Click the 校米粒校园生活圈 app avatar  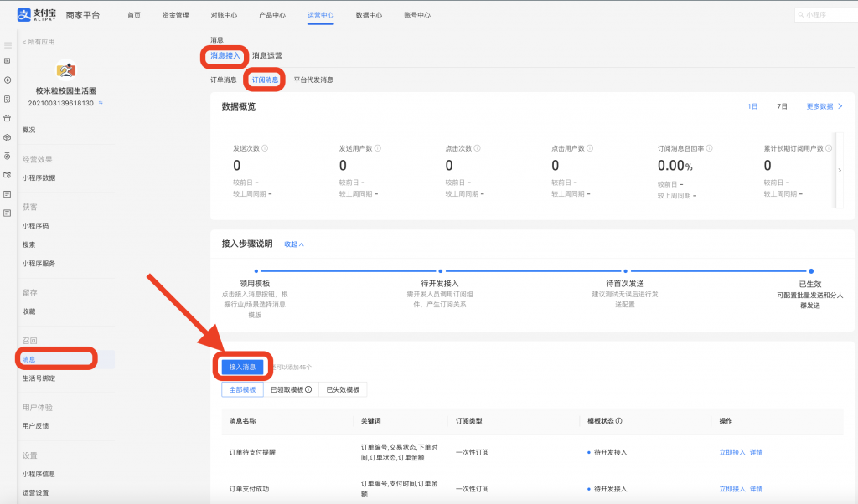pos(65,70)
